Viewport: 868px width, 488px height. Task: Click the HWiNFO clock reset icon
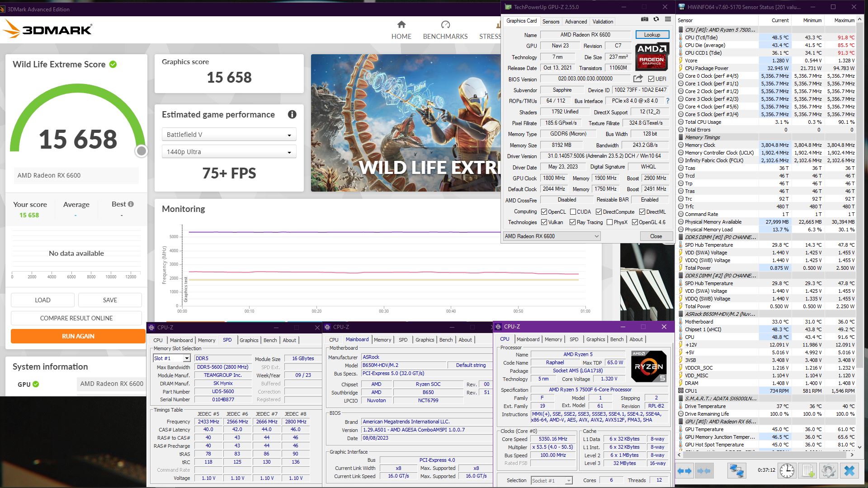(x=787, y=471)
